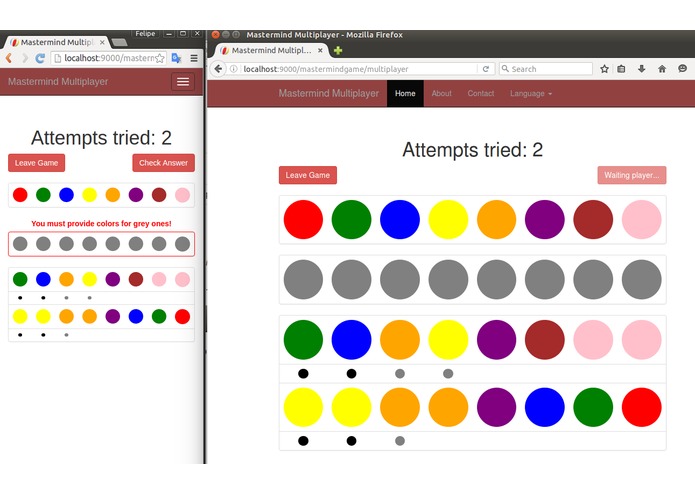Screen dimensions: 695x494
Task: Pick orange color in left window palette
Action: coord(113,194)
